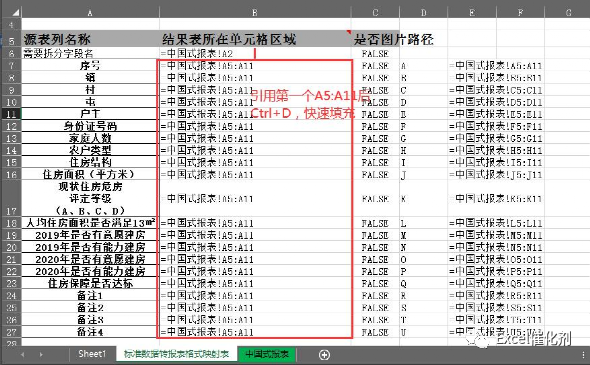This screenshot has height=365, width=590.
Task: Select the =中国式报表!C5:C11 cell
Action: (496, 90)
